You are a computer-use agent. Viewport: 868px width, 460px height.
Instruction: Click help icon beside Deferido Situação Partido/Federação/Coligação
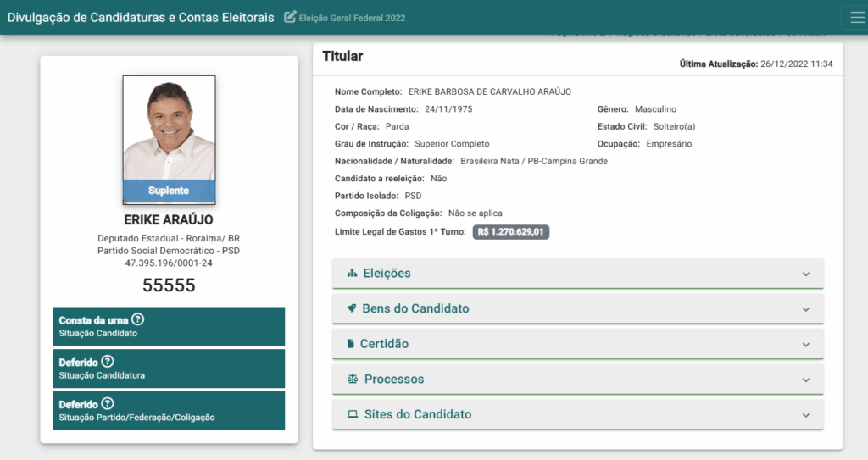click(x=108, y=404)
